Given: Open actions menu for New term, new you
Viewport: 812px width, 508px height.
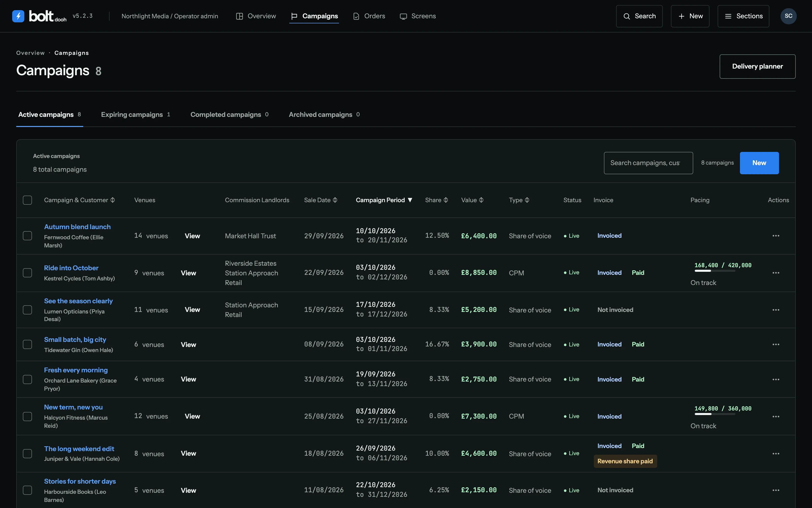Looking at the screenshot, I should pos(776,417).
